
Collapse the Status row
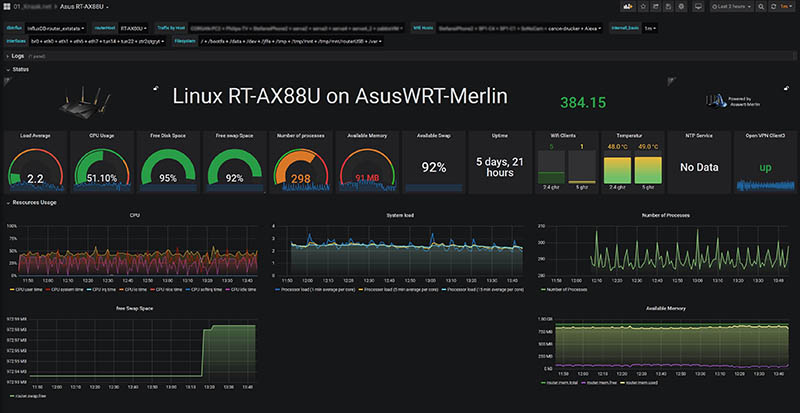[x=17, y=69]
